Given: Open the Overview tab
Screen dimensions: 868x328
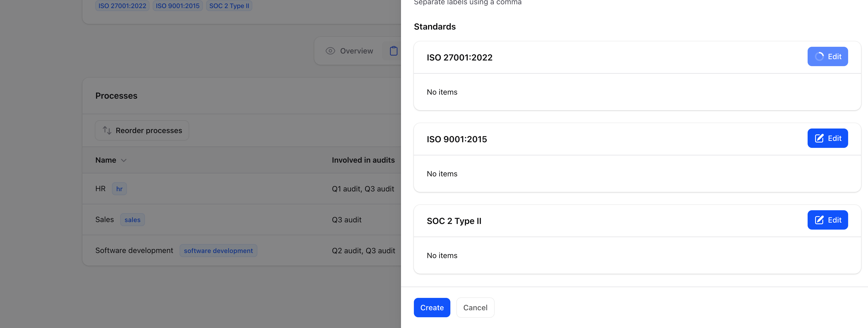Looking at the screenshot, I should [x=356, y=51].
